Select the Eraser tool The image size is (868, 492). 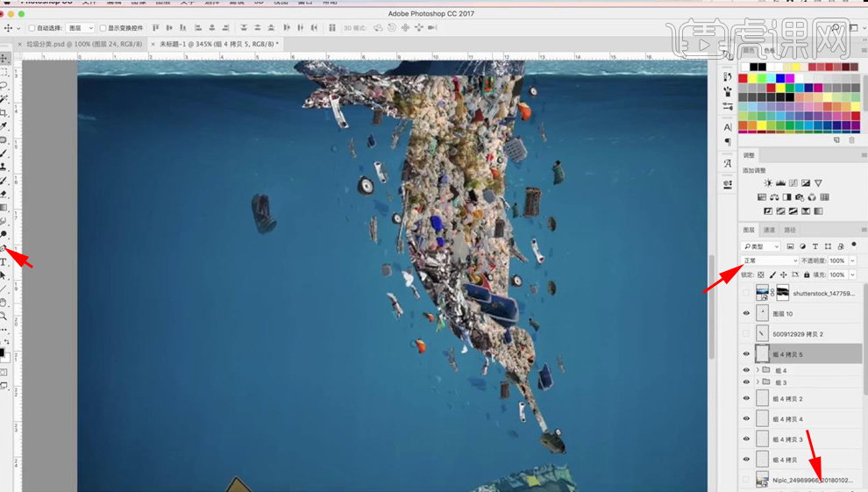(x=4, y=194)
